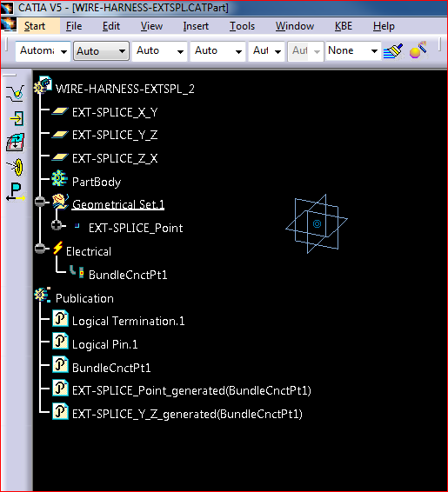The width and height of the screenshot is (448, 492).
Task: Open the 'None' dropdown in the toolbar
Action: (353, 50)
